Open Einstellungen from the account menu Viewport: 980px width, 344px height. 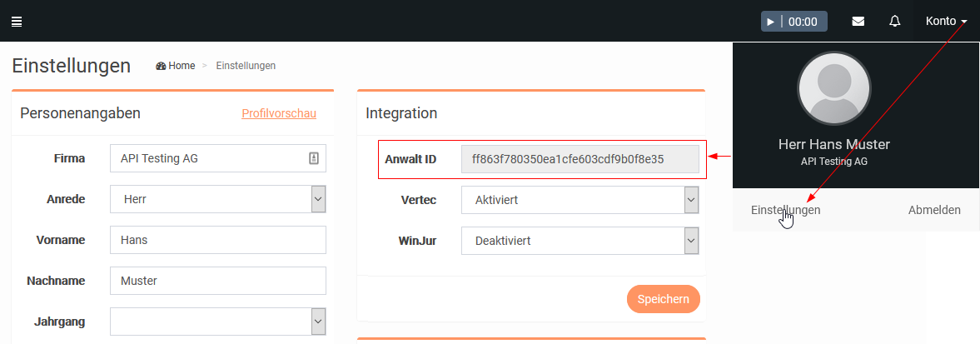[785, 210]
